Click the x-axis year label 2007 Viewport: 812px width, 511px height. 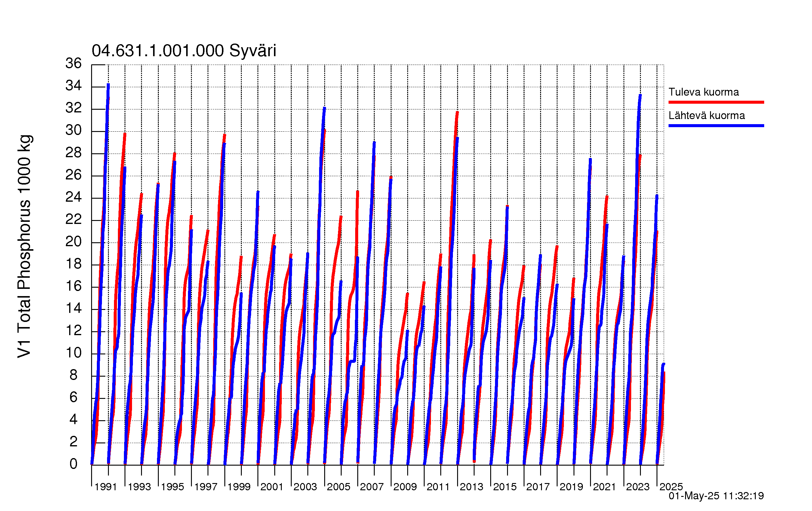coord(372,487)
